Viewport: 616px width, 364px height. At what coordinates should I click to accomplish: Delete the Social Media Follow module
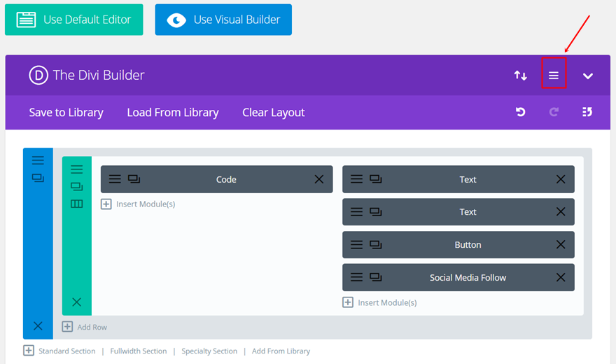point(561,278)
